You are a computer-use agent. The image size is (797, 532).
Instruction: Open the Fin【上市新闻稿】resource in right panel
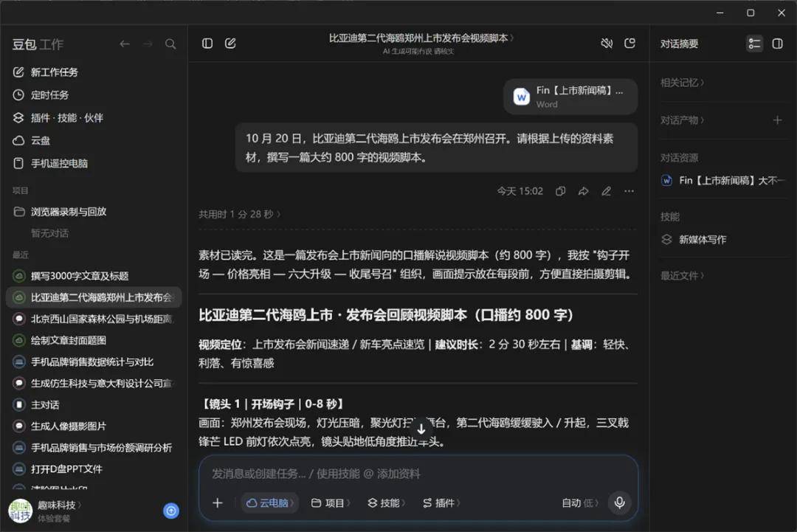point(722,180)
